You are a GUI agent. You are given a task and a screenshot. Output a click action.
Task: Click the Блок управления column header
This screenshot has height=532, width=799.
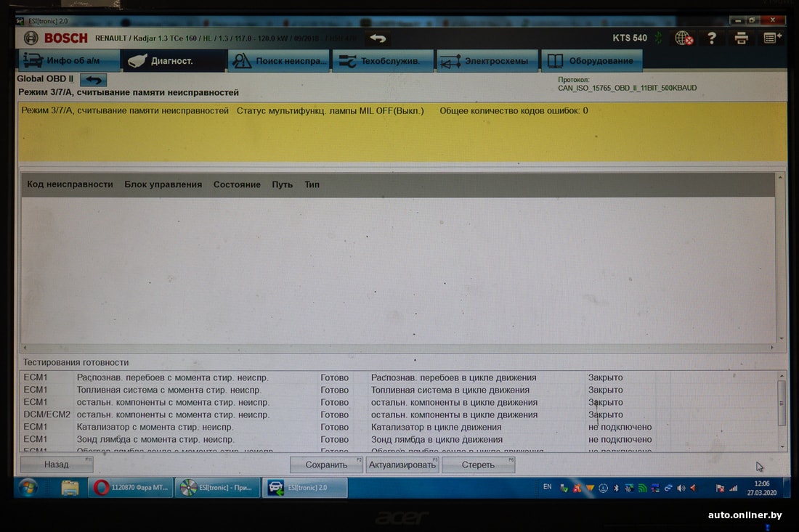[x=163, y=184]
